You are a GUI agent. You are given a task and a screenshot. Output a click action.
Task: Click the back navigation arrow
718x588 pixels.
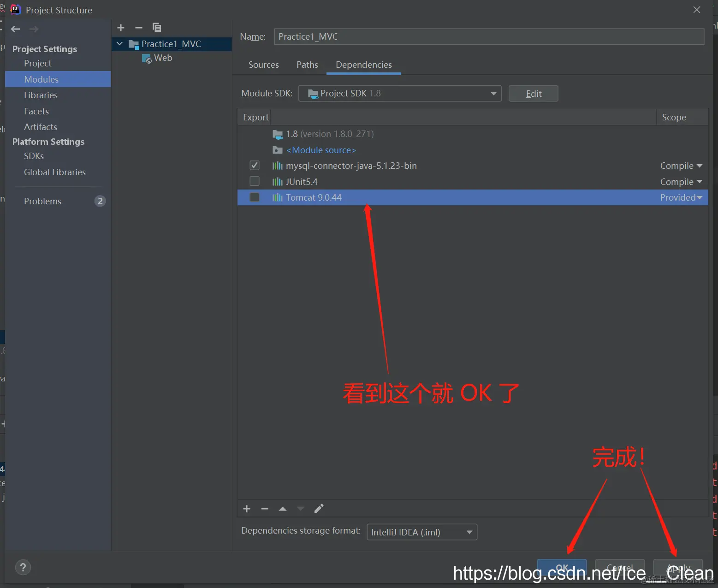pos(16,29)
